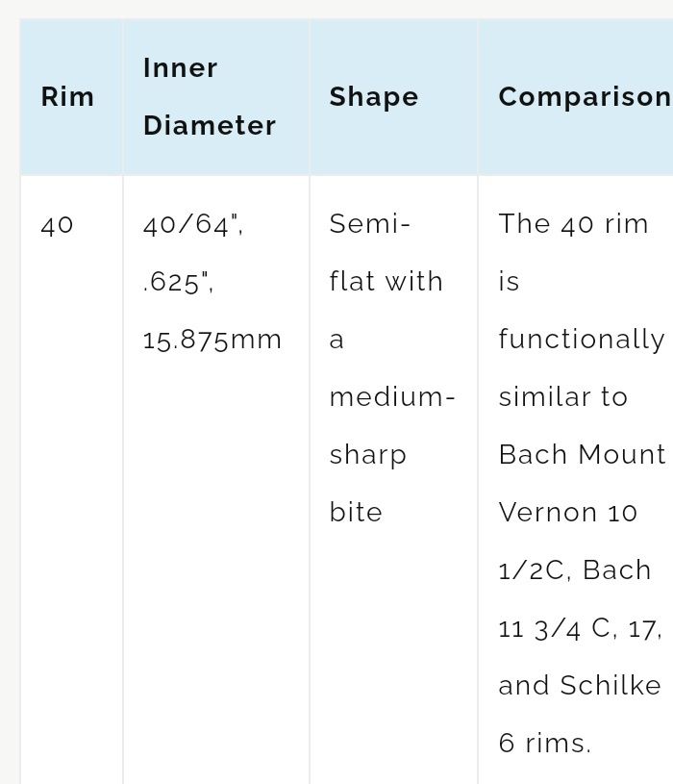Click the 'similar to' text
Image resolution: width=673 pixels, height=784 pixels.
pos(563,397)
